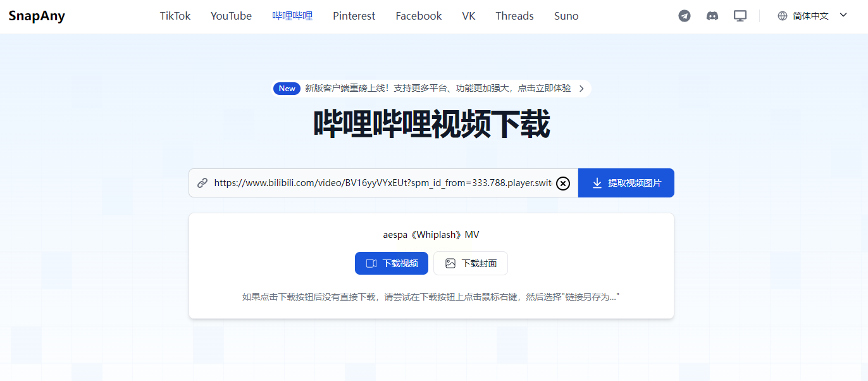
Task: Switch to the TikTok tab
Action: coord(175,16)
